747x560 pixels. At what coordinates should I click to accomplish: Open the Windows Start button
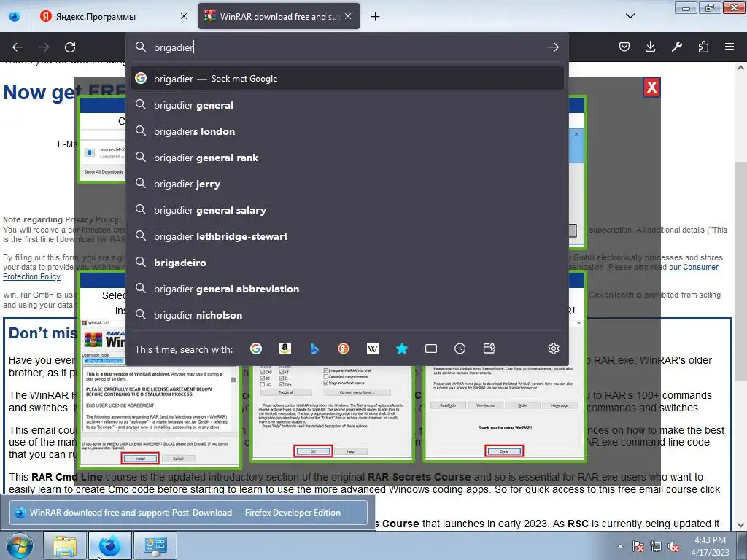coord(20,545)
